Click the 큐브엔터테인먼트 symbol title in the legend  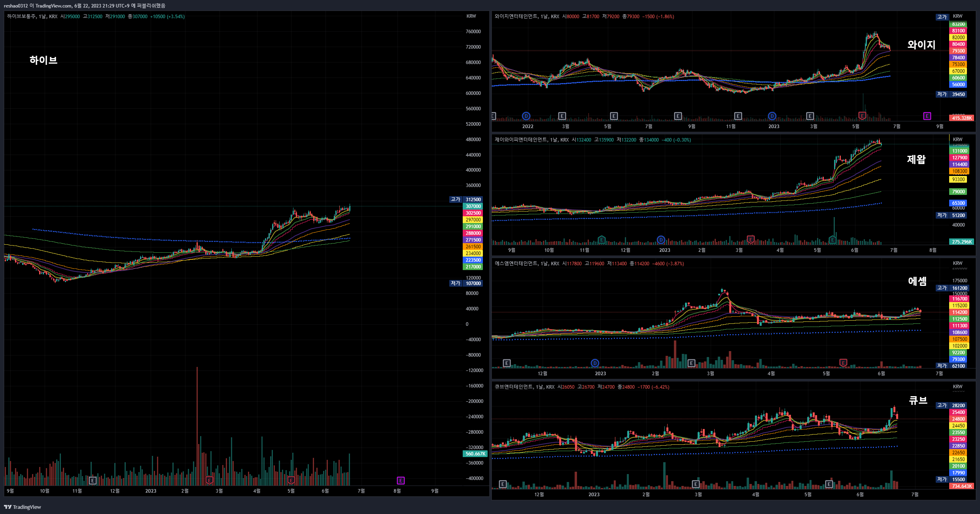coord(514,387)
